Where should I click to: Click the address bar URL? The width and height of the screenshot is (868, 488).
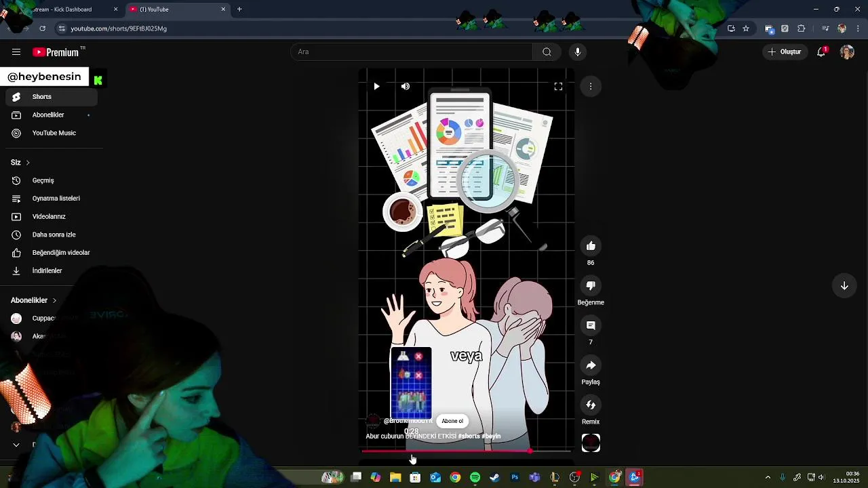click(x=119, y=28)
